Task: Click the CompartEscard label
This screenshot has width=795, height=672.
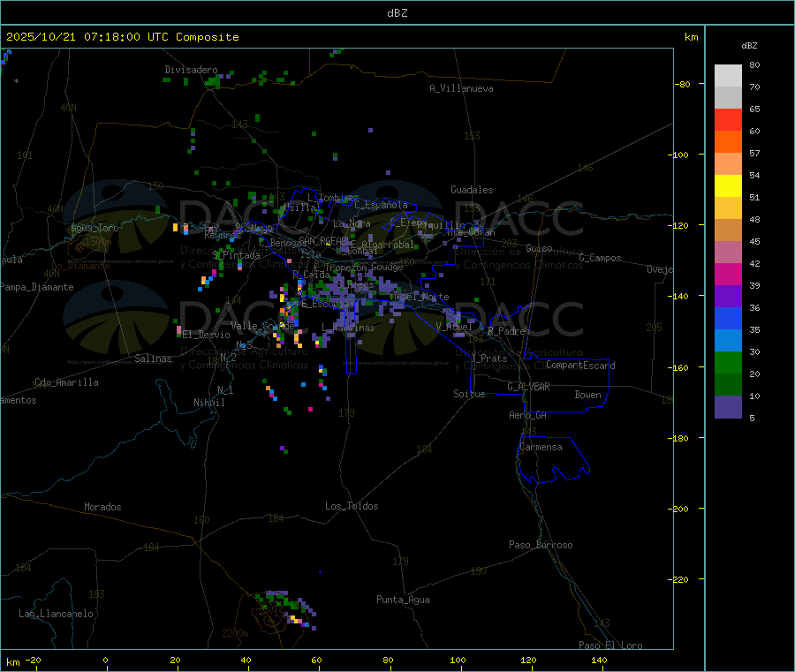Action: click(x=580, y=365)
